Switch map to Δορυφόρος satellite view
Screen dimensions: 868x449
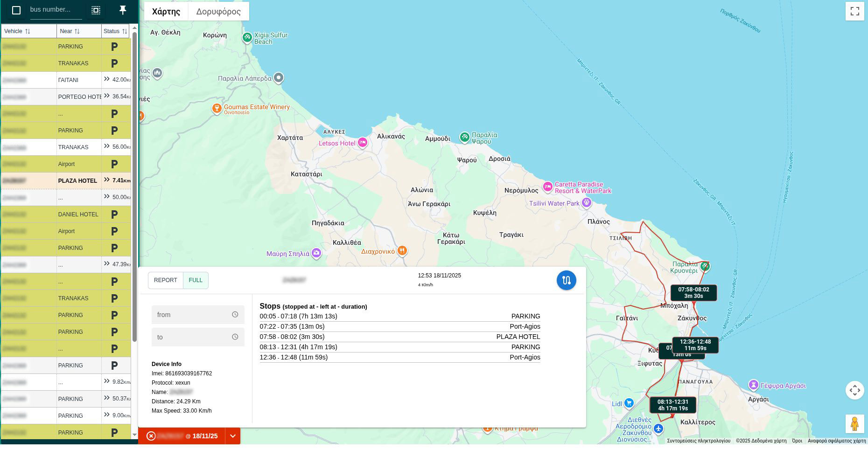coord(218,12)
